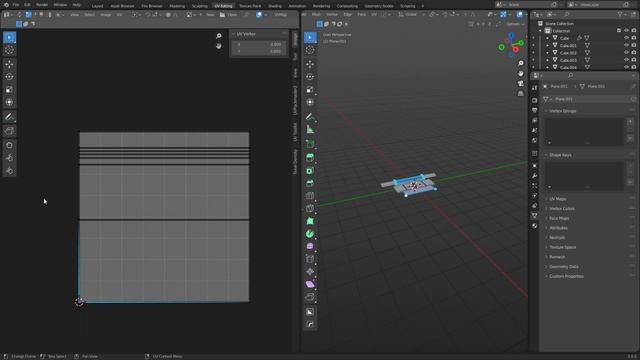This screenshot has height=360, width=640.
Task: Select the Transform tool in UV editor
Action: [x=9, y=102]
